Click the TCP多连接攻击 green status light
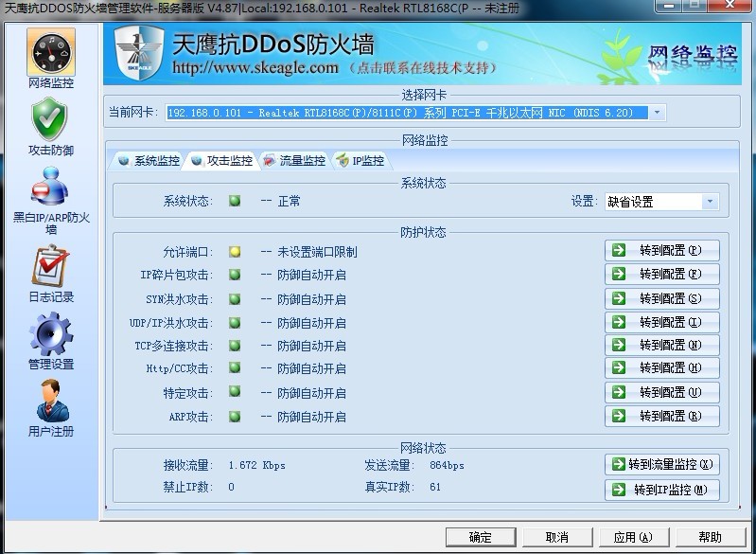756x554 pixels. click(235, 346)
